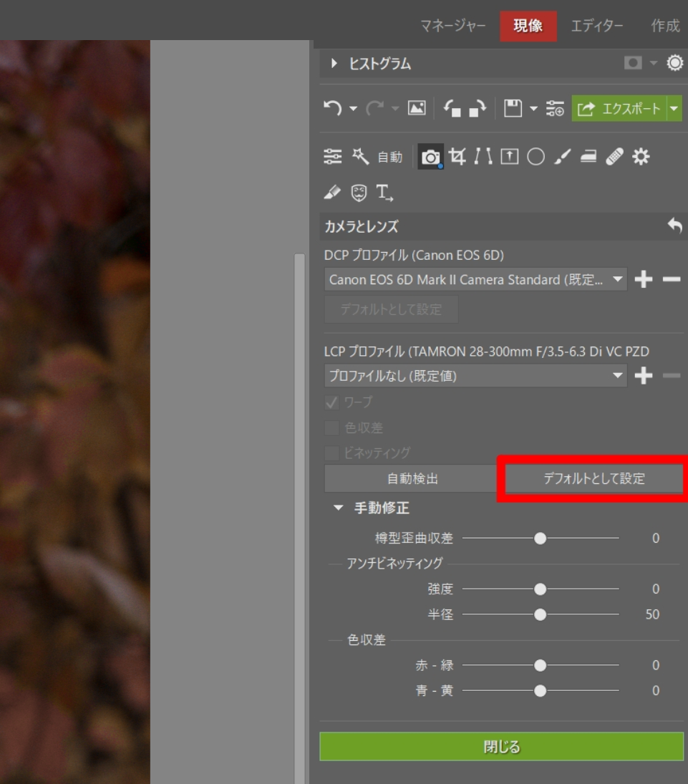Image resolution: width=688 pixels, height=784 pixels.
Task: Select the gradient filter tool
Action: [x=588, y=157]
